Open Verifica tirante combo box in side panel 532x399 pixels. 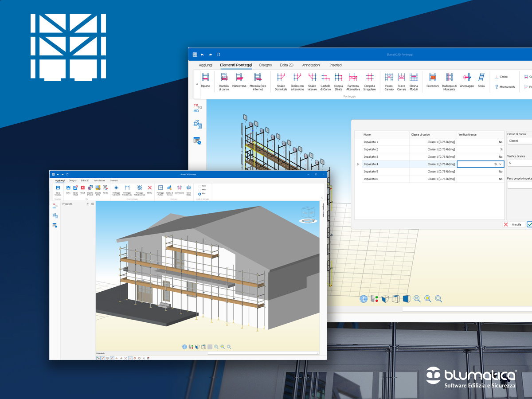[520, 163]
